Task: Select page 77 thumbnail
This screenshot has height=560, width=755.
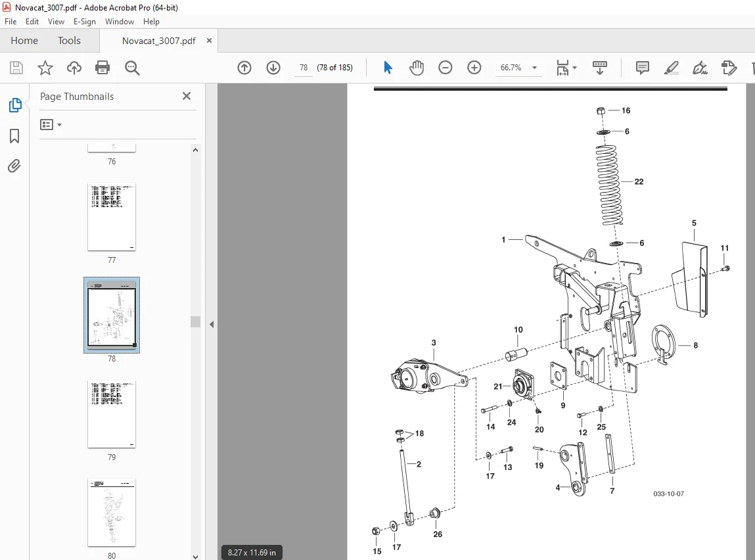Action: (112, 217)
